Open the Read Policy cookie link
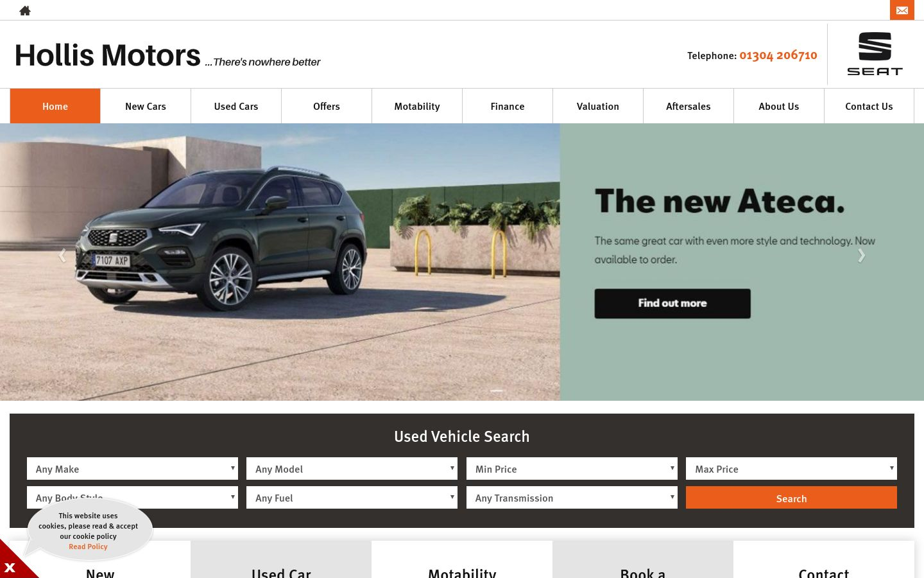Viewport: 924px width, 578px height. point(89,547)
